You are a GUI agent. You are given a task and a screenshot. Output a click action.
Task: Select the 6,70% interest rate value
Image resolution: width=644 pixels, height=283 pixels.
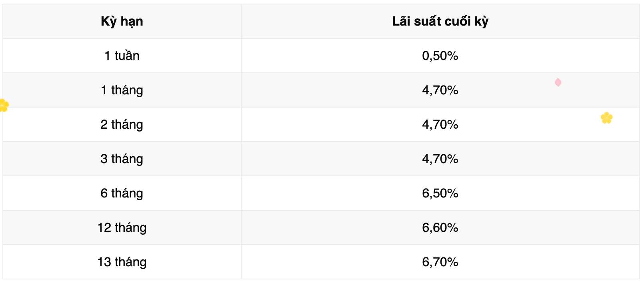pos(440,262)
